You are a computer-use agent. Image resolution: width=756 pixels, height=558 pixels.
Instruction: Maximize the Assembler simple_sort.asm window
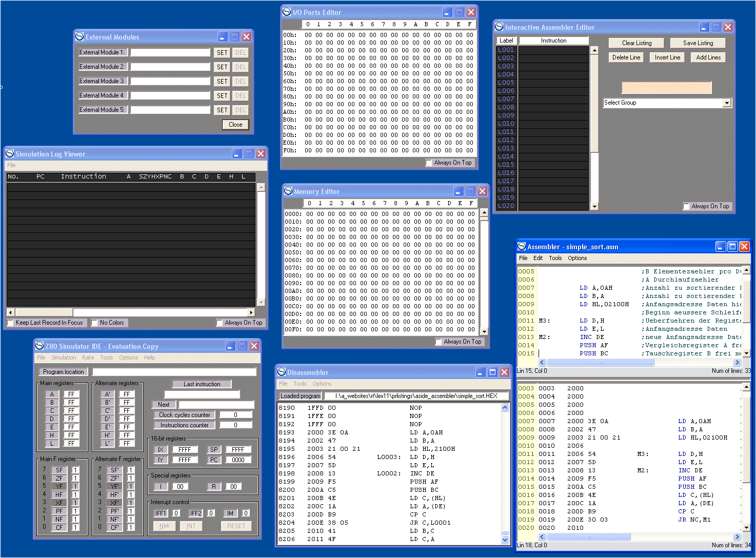click(x=732, y=247)
